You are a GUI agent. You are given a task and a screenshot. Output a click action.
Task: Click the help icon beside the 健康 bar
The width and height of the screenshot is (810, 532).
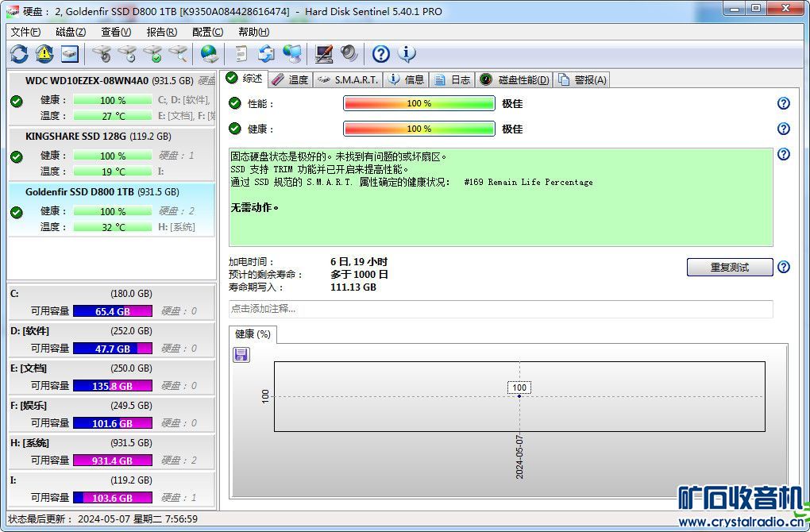pos(784,129)
